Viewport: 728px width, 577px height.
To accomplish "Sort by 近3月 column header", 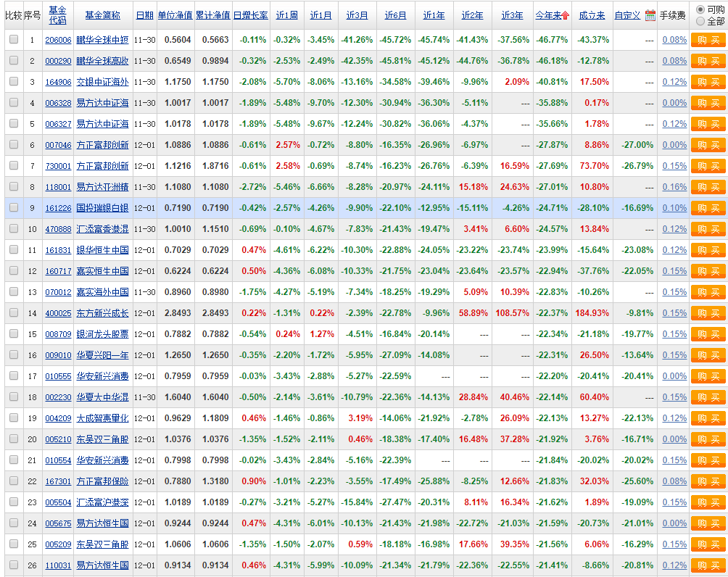I will click(357, 15).
